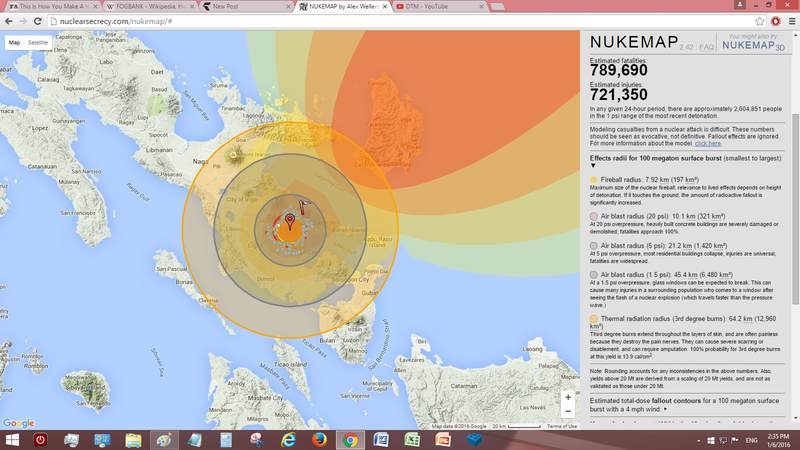Viewport: 800px width, 450px height.
Task: Click the ENG language indicator in tray
Action: (x=752, y=440)
